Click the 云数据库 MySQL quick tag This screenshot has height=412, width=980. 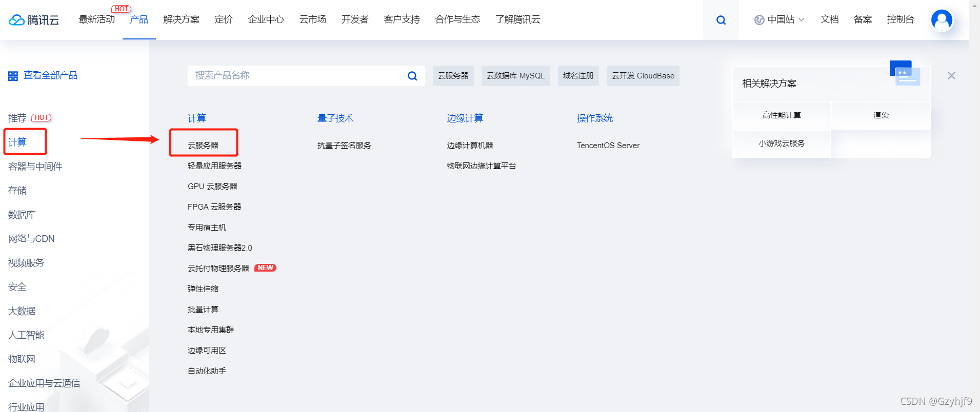(x=515, y=76)
